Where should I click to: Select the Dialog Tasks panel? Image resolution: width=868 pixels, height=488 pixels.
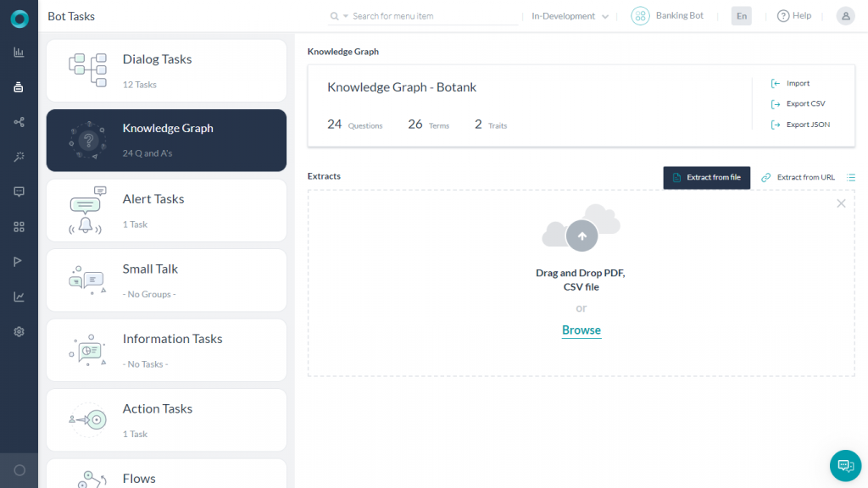166,70
